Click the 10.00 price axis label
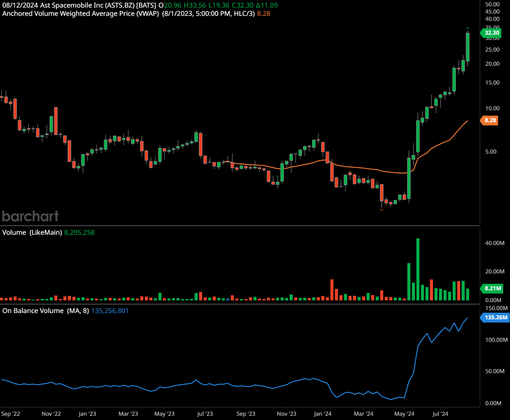Viewport: 510px width, 420px height. pyautogui.click(x=492, y=108)
